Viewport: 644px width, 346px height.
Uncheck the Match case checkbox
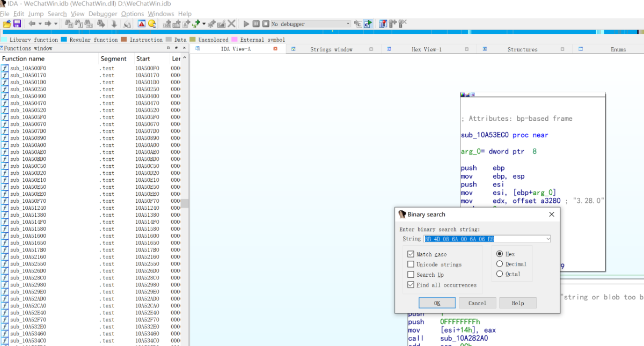(x=411, y=254)
